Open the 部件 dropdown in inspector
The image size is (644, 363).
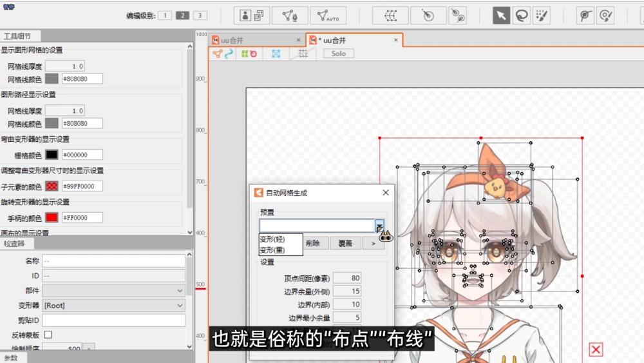coord(114,291)
